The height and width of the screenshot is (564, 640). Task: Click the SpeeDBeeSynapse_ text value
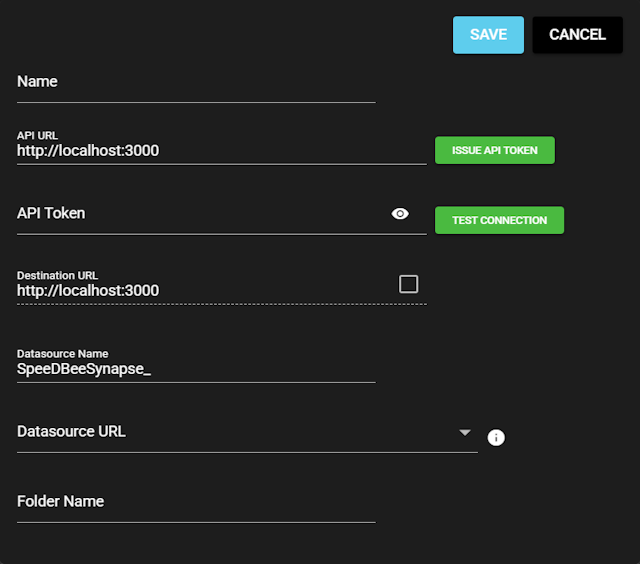coord(84,369)
